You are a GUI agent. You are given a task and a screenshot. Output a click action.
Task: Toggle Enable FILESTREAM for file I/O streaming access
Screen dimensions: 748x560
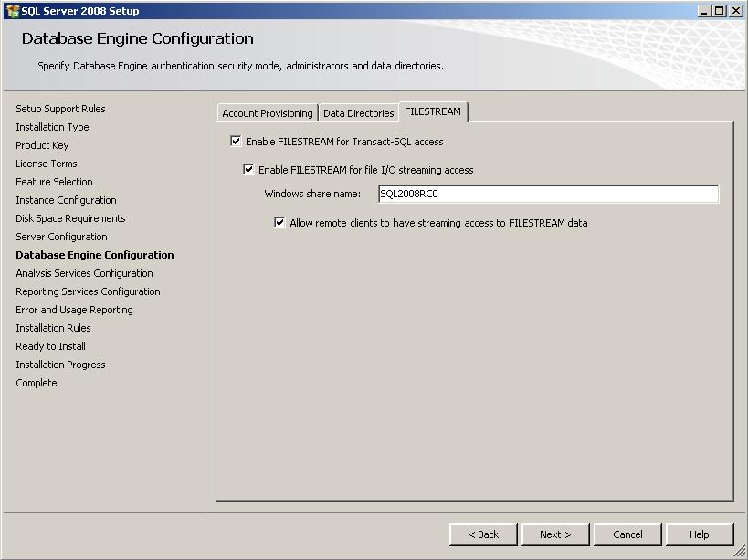(x=248, y=169)
